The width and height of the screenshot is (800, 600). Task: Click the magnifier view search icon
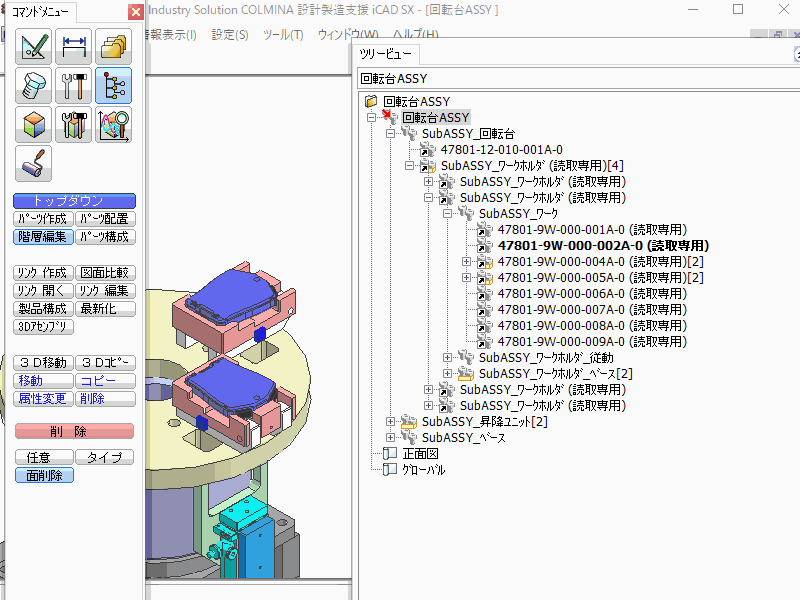click(x=113, y=125)
